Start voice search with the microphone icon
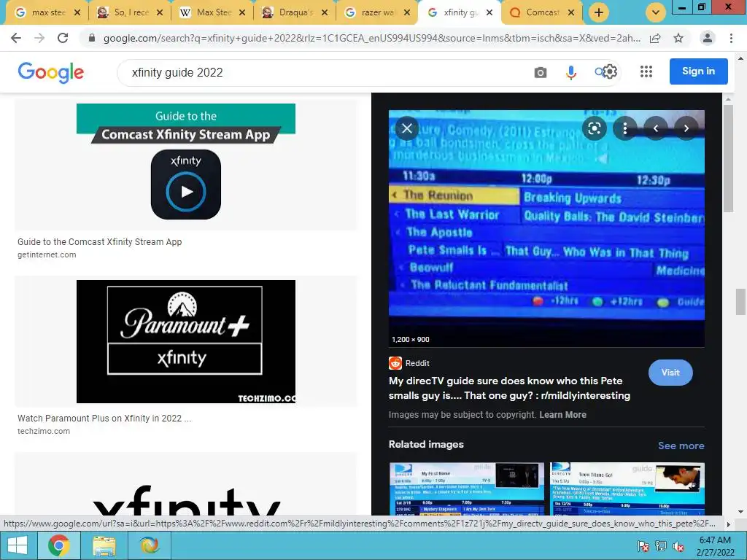This screenshot has height=560, width=747. click(570, 72)
